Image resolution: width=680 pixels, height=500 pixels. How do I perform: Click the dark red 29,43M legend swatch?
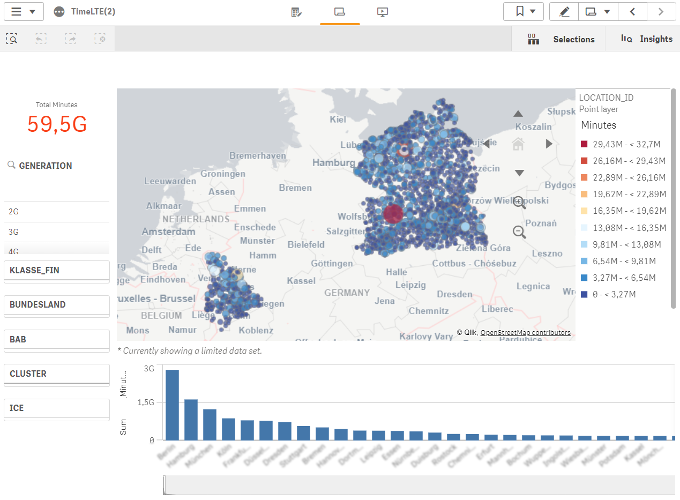tap(585, 145)
